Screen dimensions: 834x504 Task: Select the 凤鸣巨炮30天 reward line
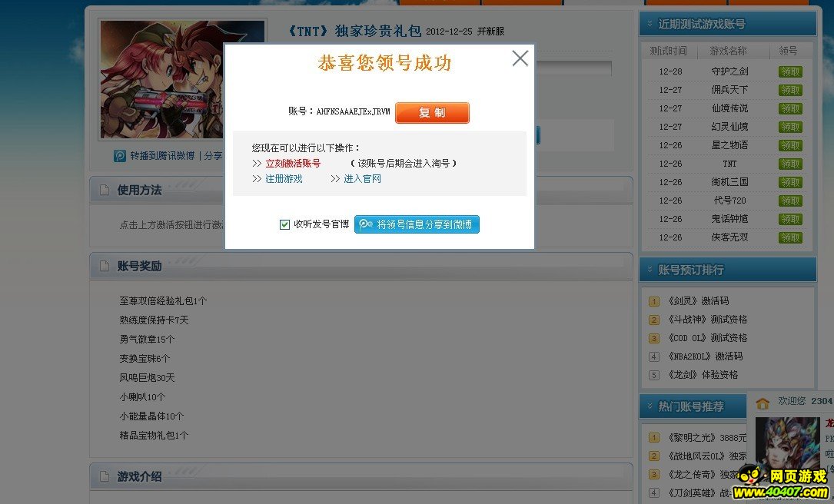147,377
